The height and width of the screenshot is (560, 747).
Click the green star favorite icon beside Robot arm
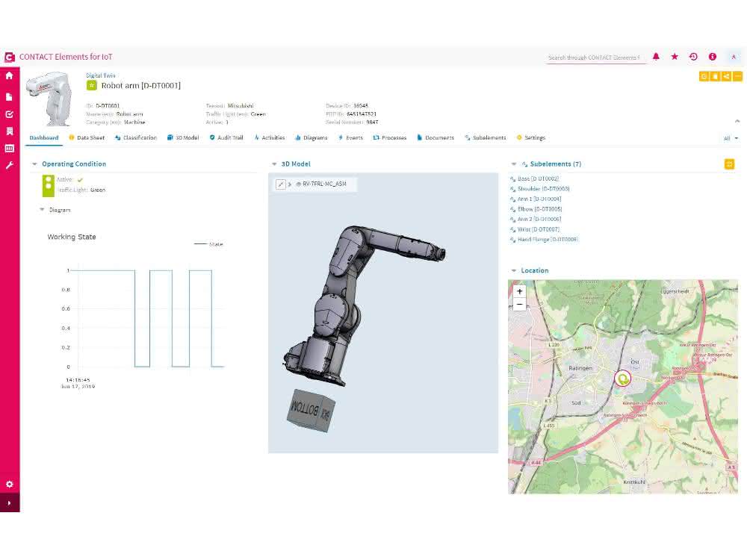(x=91, y=85)
